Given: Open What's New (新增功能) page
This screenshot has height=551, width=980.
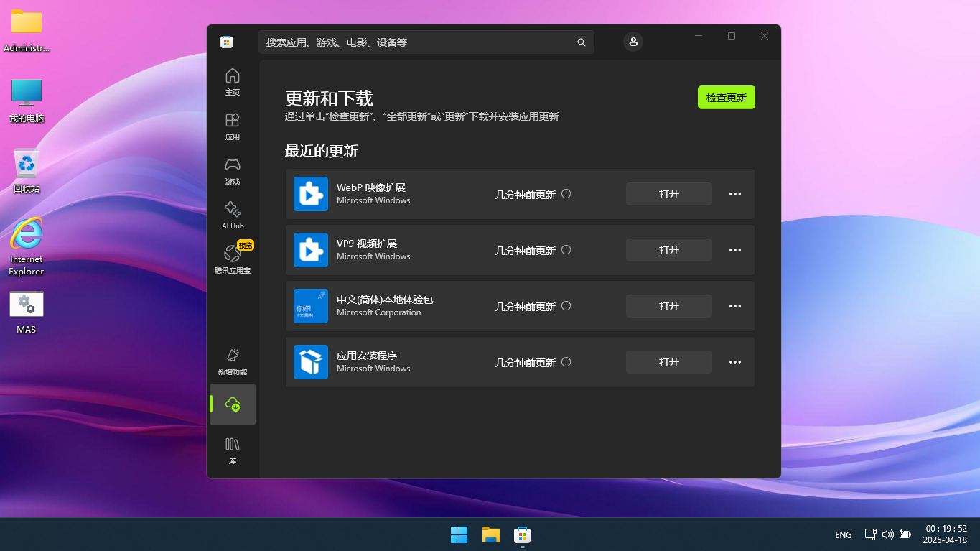Looking at the screenshot, I should [232, 361].
